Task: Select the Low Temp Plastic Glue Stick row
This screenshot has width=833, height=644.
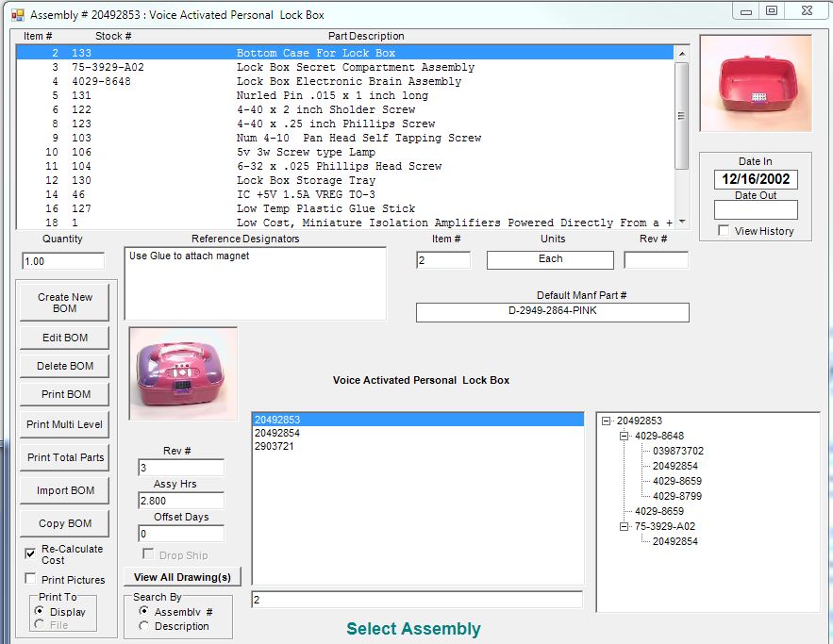Action: point(345,208)
